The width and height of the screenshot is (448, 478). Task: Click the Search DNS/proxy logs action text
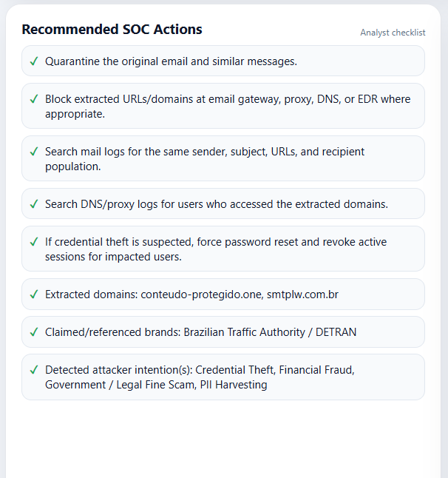point(217,204)
